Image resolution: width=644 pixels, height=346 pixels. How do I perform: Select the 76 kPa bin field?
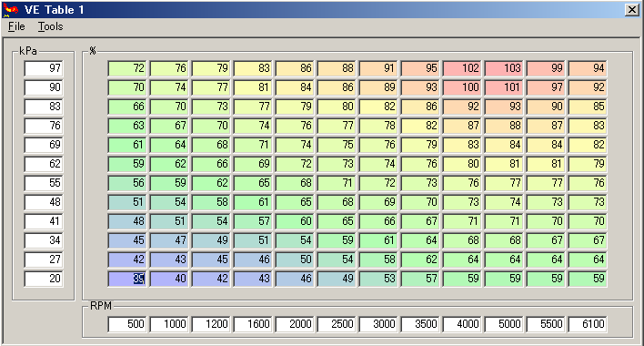point(44,126)
